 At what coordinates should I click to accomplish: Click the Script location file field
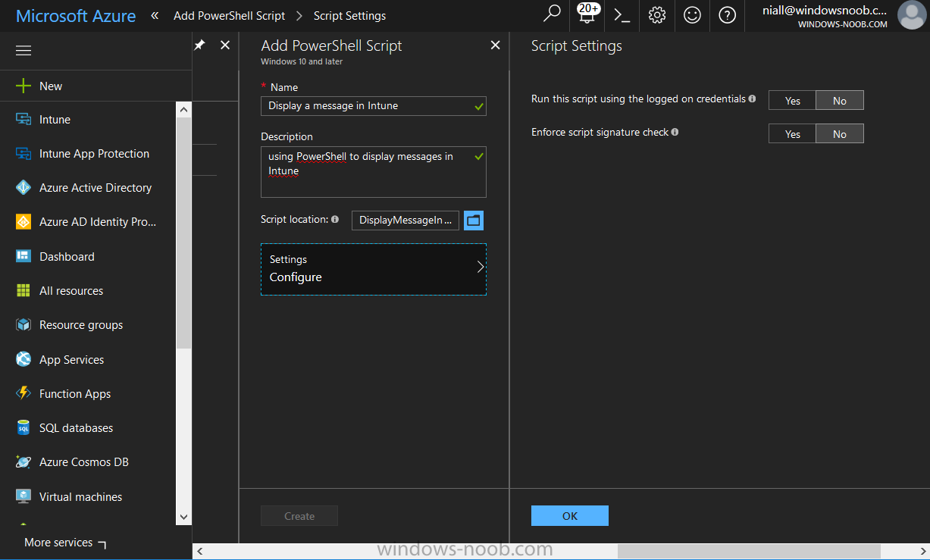[x=406, y=221]
